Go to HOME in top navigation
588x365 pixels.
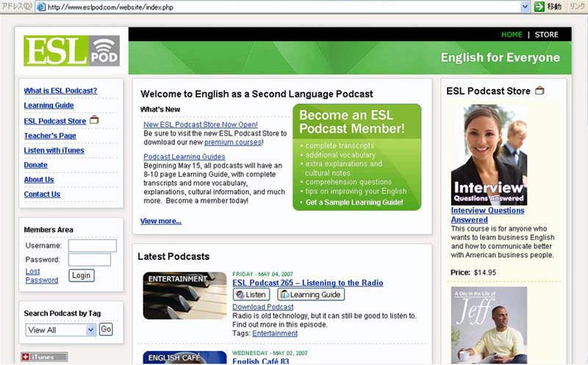(512, 35)
